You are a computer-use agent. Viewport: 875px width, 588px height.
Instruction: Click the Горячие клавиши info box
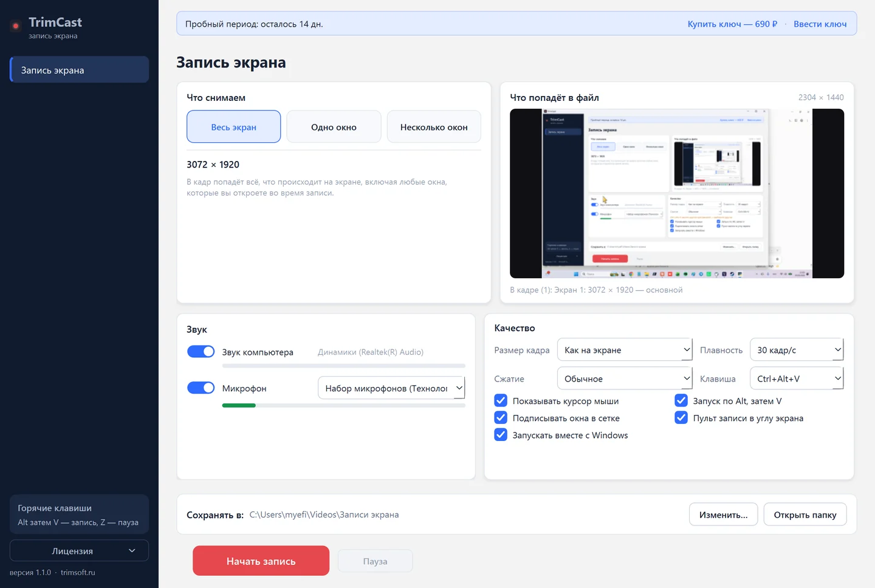[x=79, y=514]
